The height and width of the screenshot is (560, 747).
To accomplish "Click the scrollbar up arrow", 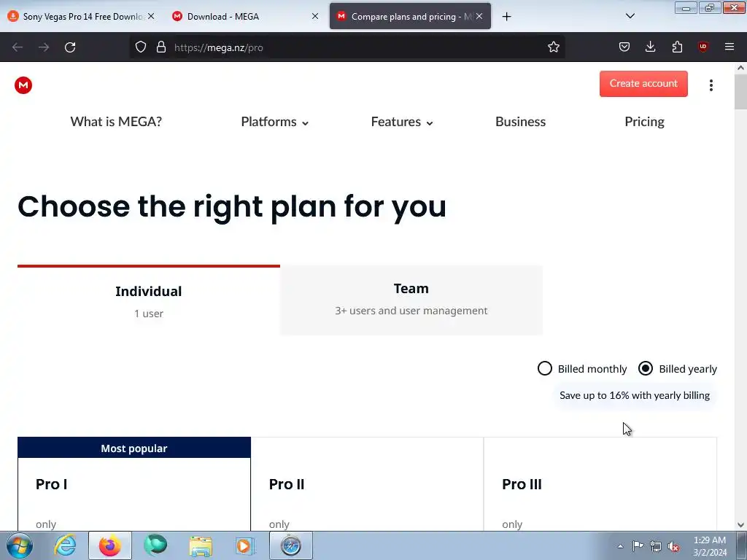I will [740, 68].
